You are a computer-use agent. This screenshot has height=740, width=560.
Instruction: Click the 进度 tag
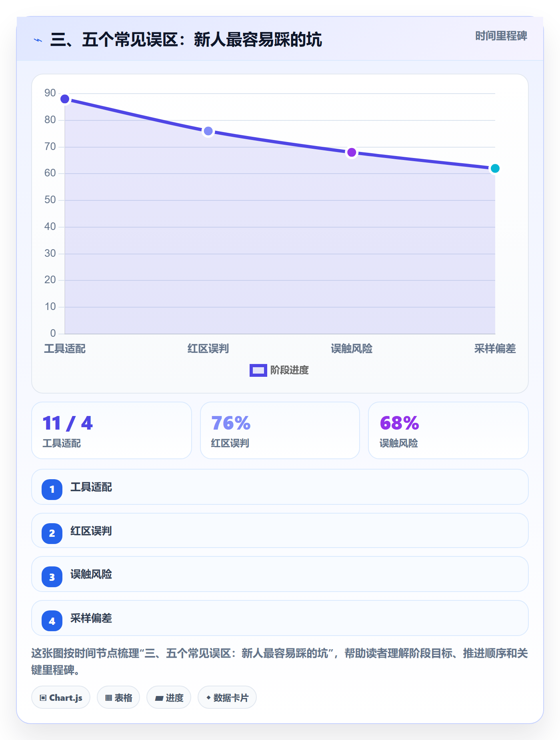click(x=169, y=698)
